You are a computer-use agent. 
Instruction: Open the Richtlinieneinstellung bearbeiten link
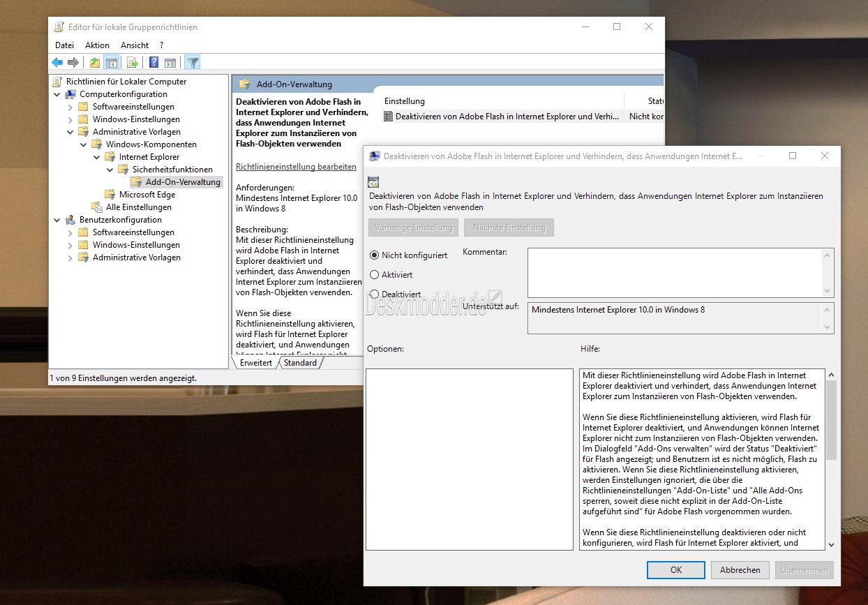click(x=297, y=167)
